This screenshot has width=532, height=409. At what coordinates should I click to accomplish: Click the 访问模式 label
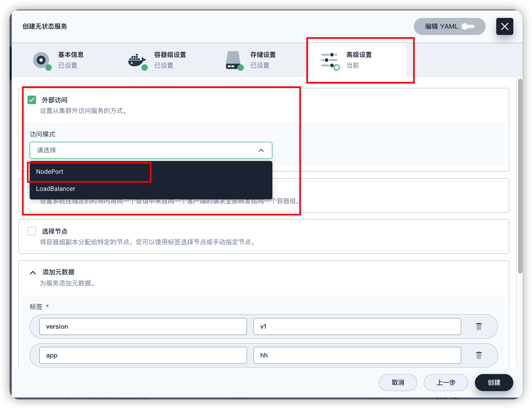coord(42,134)
